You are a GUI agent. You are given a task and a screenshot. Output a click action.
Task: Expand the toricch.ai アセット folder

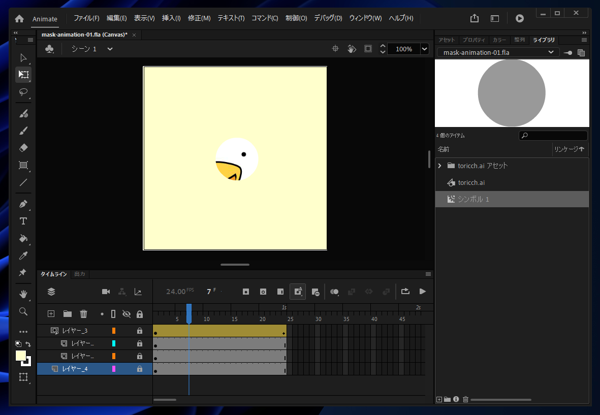point(440,165)
